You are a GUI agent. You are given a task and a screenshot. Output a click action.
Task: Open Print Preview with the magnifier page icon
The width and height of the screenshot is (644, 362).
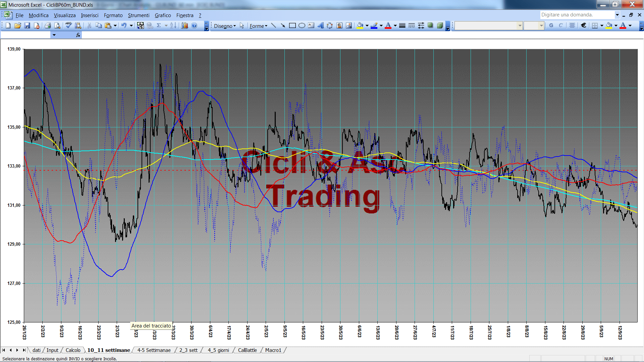[57, 25]
